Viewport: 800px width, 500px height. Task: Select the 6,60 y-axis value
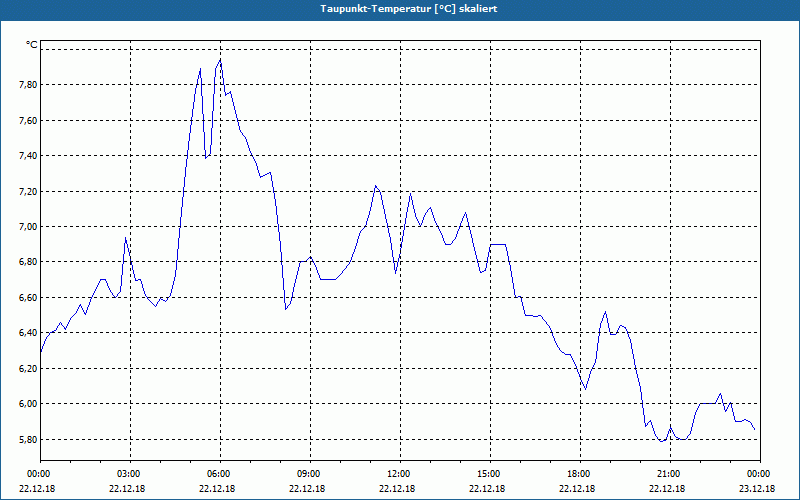[x=29, y=297]
